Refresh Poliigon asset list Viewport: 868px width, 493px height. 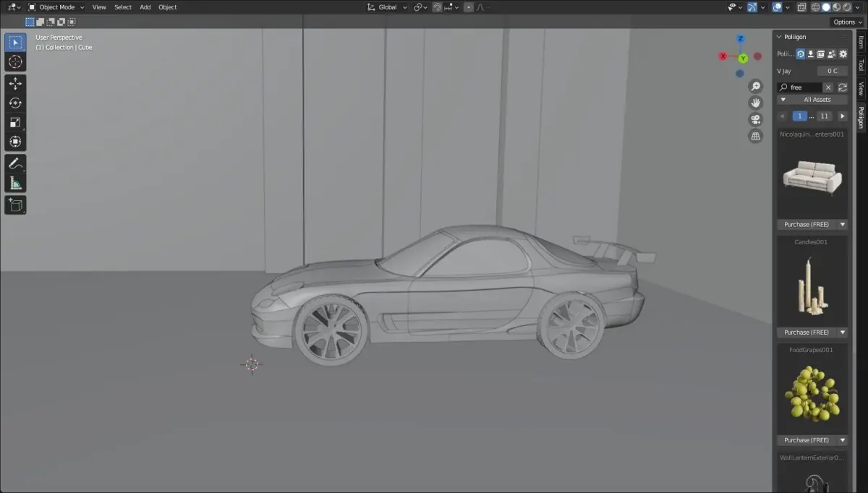pyautogui.click(x=843, y=87)
